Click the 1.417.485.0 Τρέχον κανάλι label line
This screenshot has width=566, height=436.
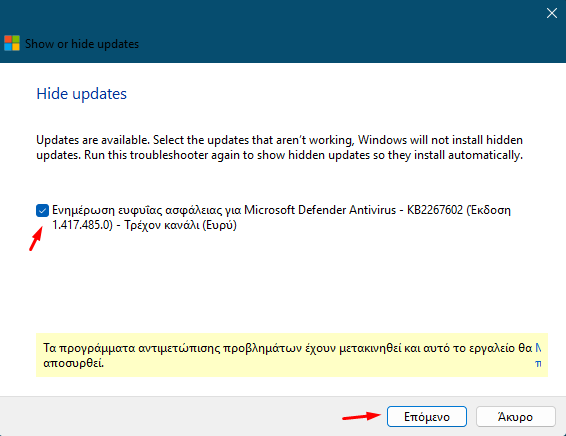[x=144, y=225]
